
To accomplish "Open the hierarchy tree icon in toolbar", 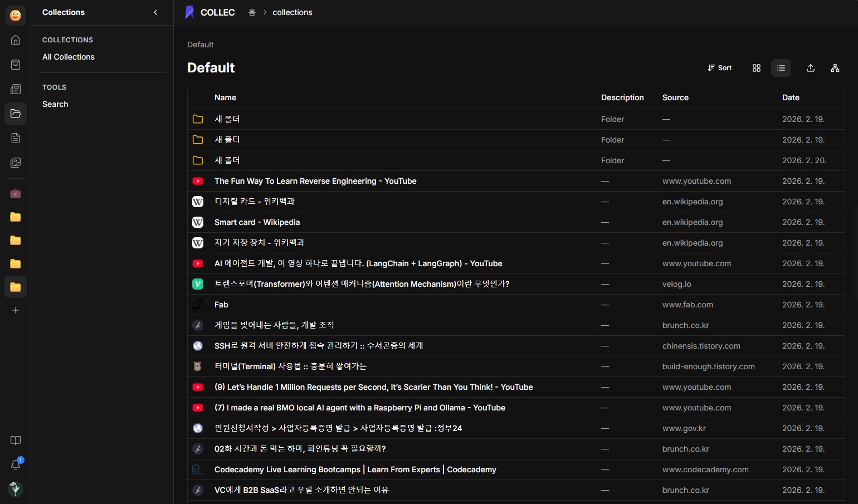I will (x=835, y=68).
